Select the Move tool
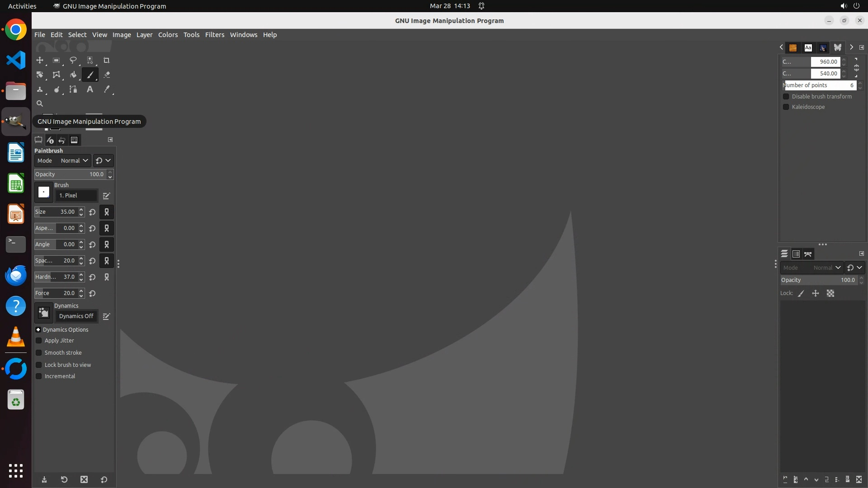This screenshot has width=868, height=488. pos(40,60)
